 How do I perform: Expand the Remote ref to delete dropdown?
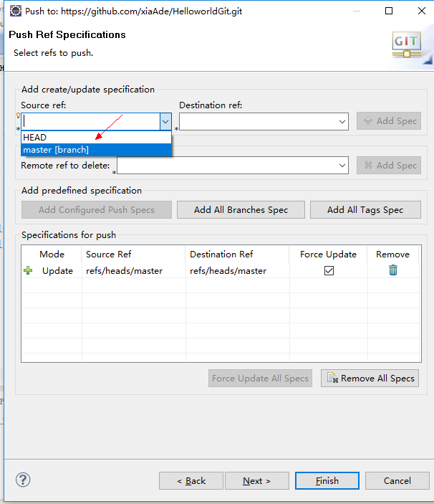(342, 166)
